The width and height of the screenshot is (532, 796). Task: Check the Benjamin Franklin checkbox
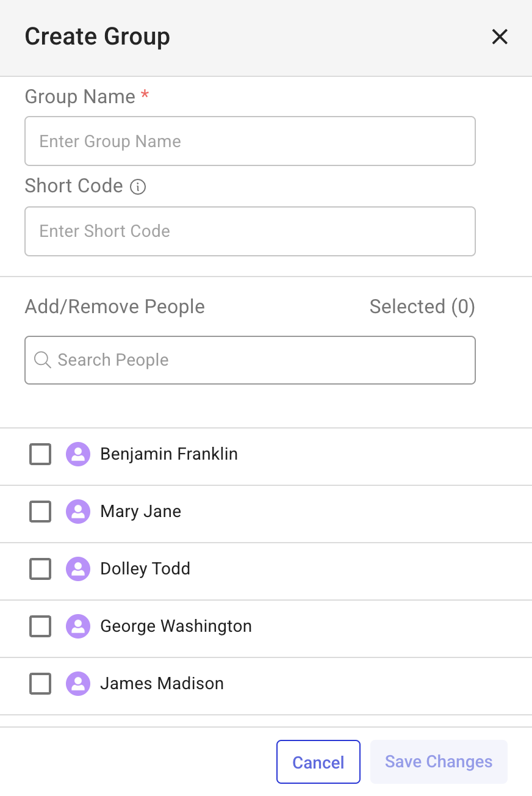(x=40, y=454)
